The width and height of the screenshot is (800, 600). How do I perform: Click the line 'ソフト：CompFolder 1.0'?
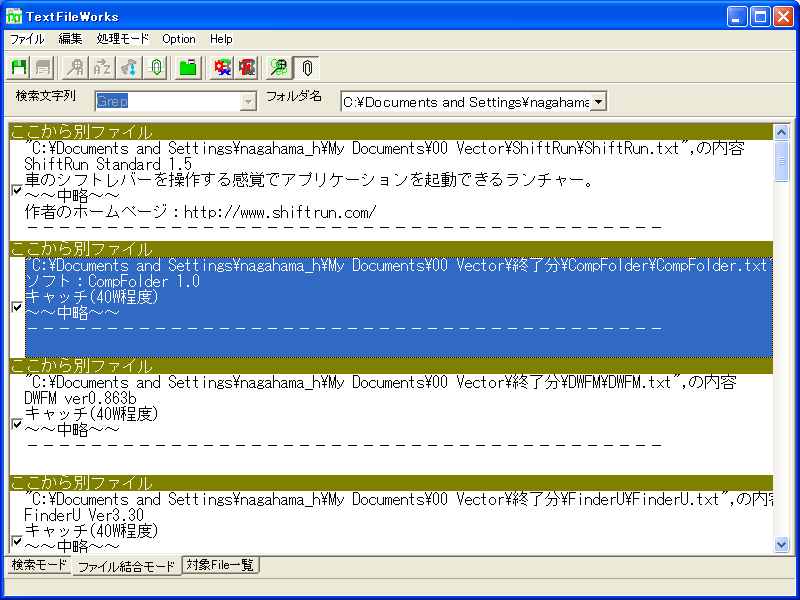click(112, 281)
